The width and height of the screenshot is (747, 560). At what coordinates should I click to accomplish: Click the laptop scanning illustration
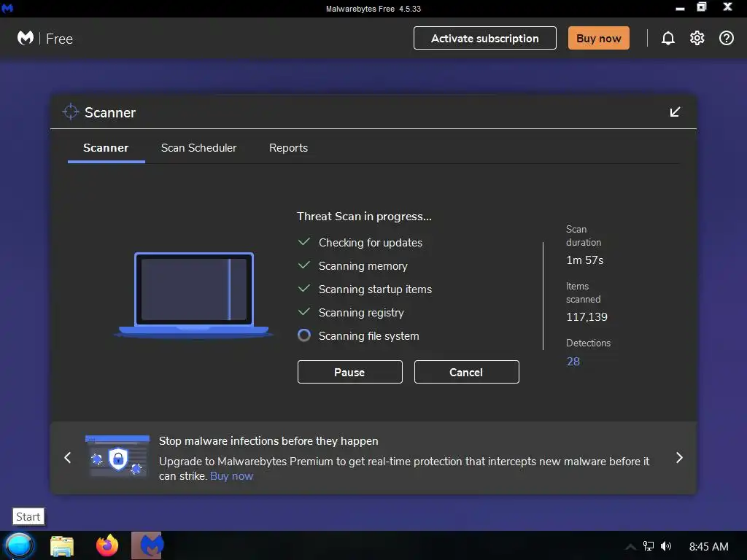(x=193, y=295)
